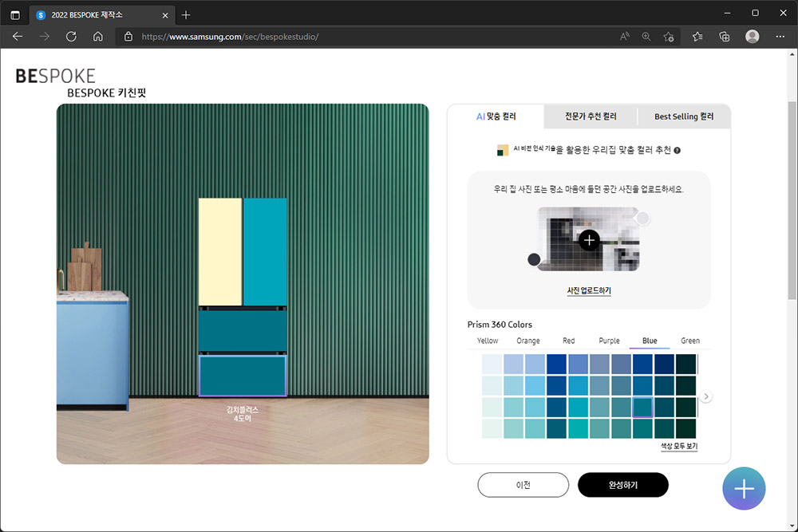Click the BESPOKE 키친핏 heading
798x532 pixels.
pyautogui.click(x=106, y=93)
